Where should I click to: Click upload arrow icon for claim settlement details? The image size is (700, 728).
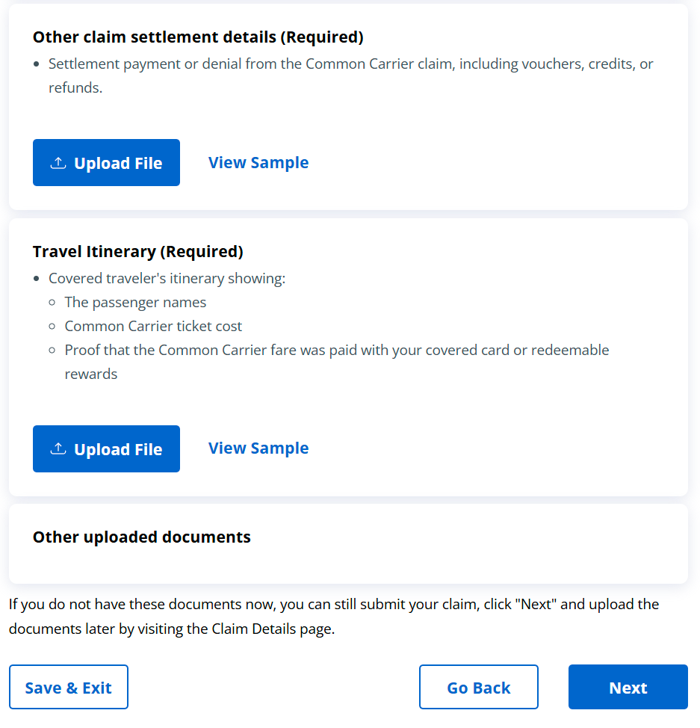(58, 163)
